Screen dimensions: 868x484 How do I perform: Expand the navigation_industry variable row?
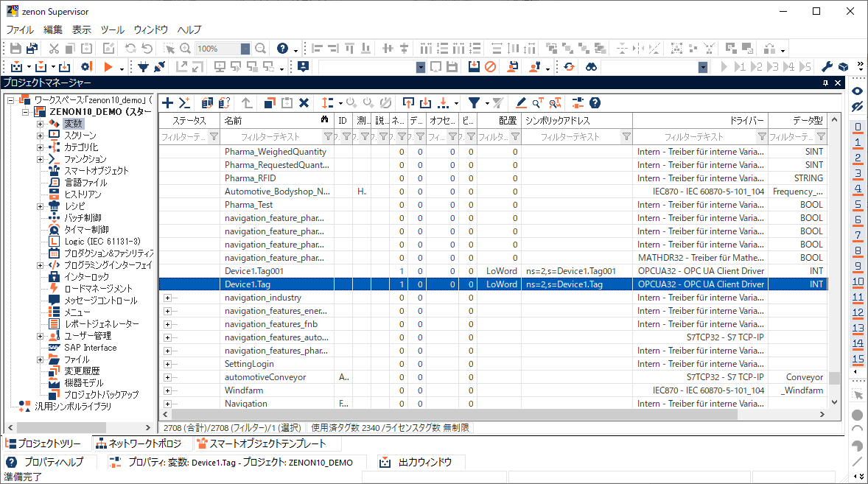coord(167,298)
